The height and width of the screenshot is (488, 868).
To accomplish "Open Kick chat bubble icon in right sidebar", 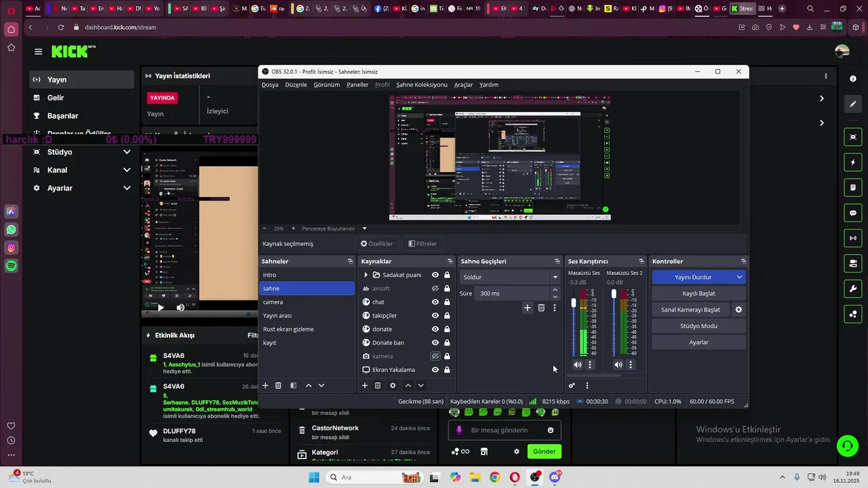I will click(853, 213).
